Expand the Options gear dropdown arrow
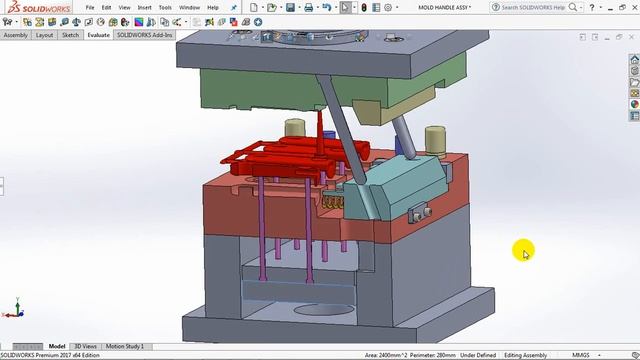 point(397,7)
